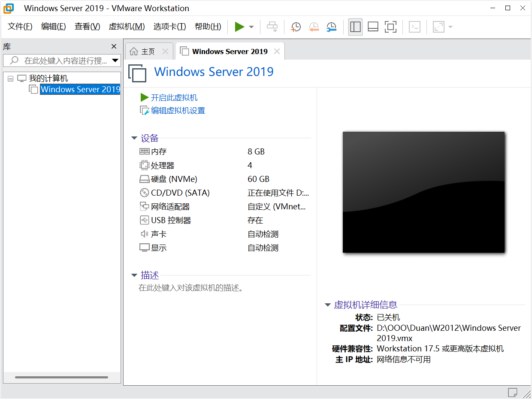
Task: Collapse the 设备 section triangle
Action: point(134,138)
